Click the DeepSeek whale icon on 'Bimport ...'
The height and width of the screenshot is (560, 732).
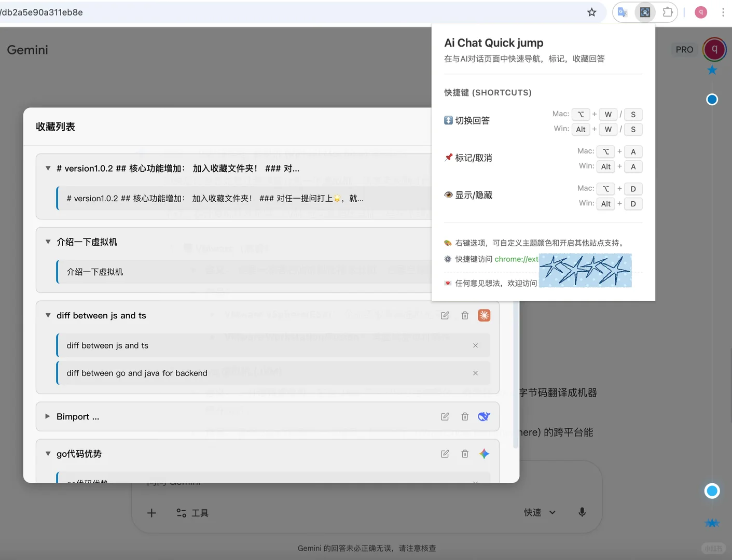[484, 416]
